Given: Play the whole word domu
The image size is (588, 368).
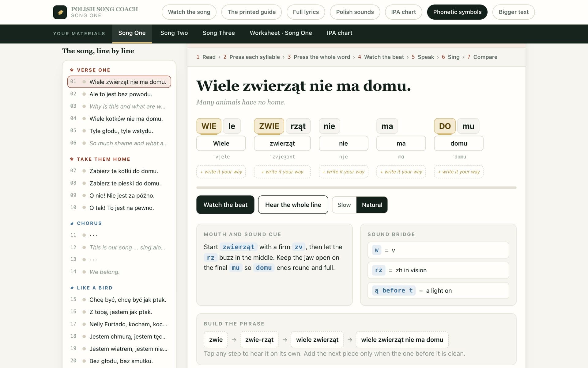Looking at the screenshot, I should click(458, 144).
